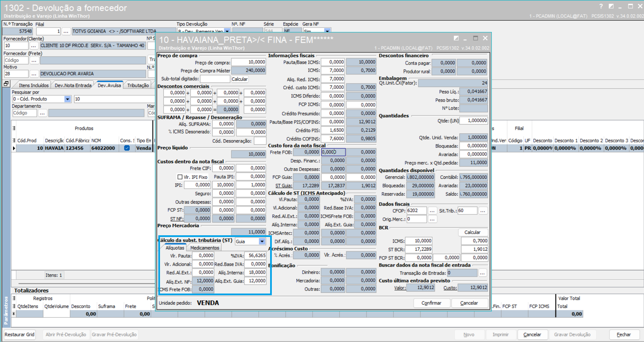Click the Sub-total digitado input field
The image size is (644, 342).
click(215, 79)
